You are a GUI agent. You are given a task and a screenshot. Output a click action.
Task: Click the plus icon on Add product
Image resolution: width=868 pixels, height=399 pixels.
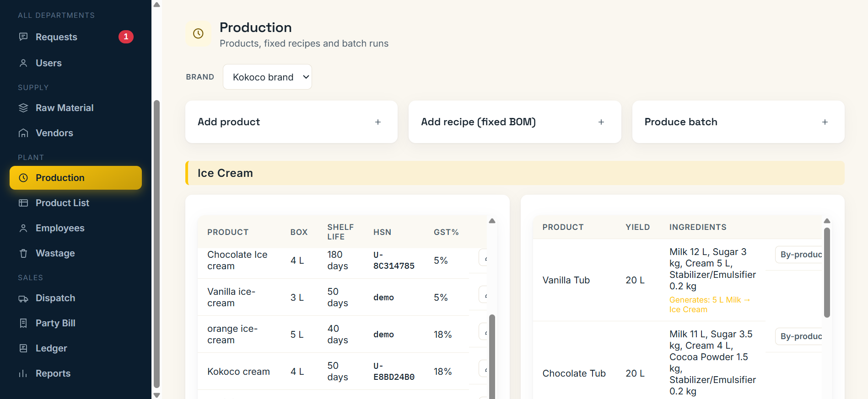[x=378, y=122]
